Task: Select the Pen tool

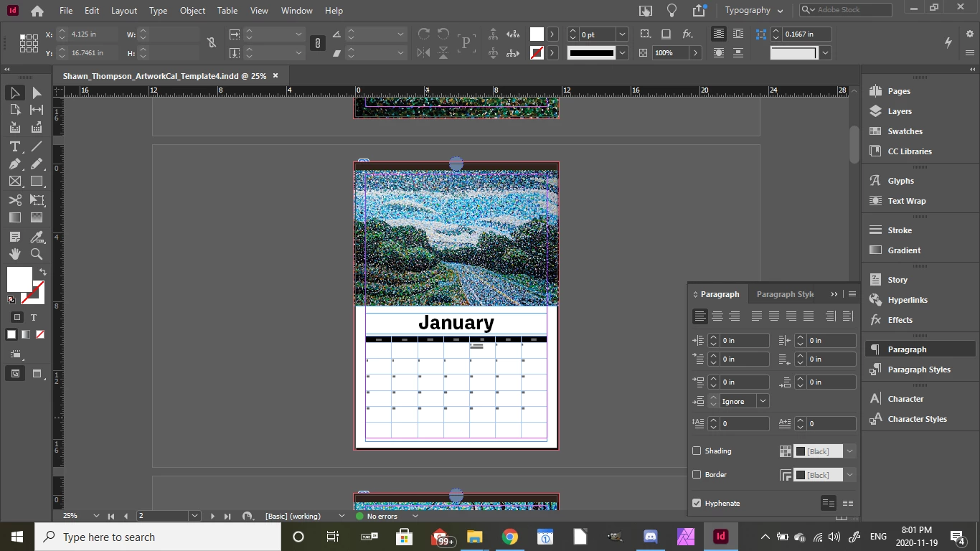Action: point(14,164)
